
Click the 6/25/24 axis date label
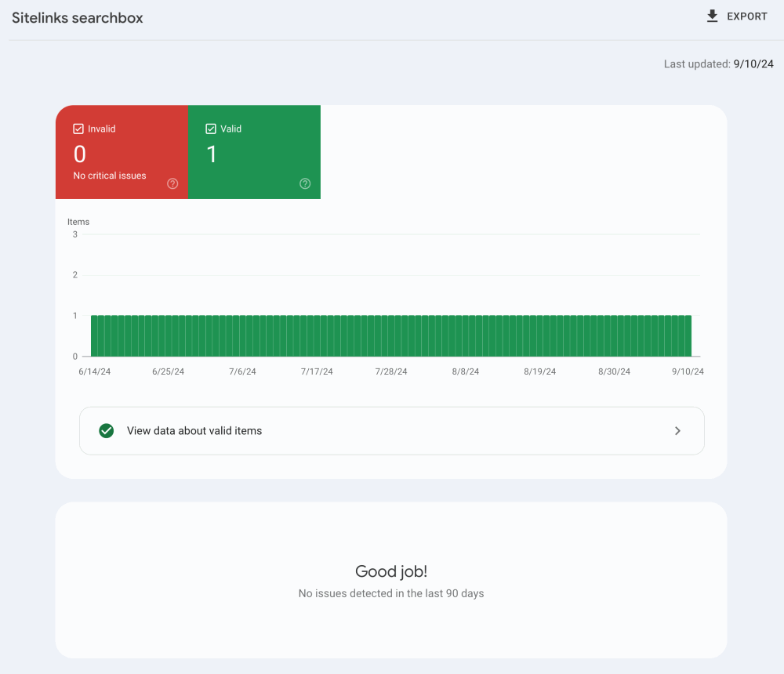168,371
